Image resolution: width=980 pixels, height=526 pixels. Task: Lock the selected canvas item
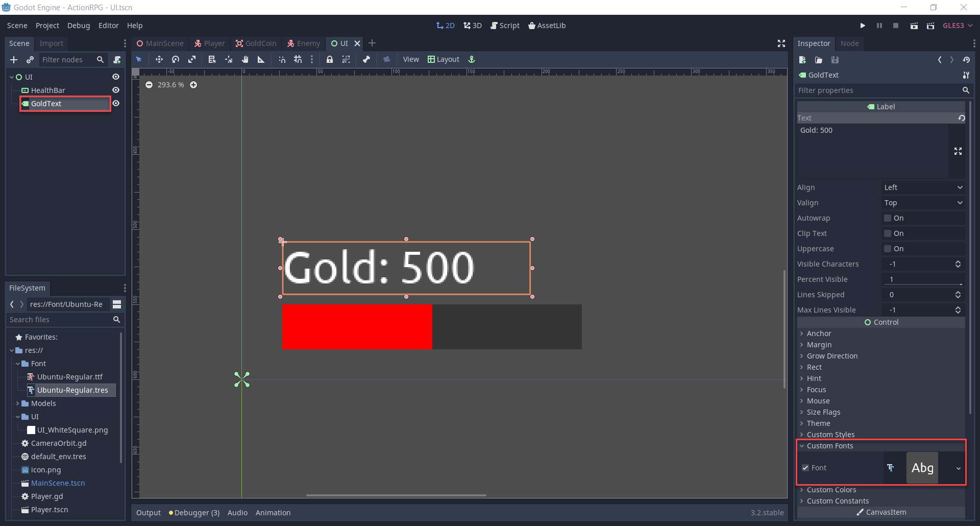[330, 59]
